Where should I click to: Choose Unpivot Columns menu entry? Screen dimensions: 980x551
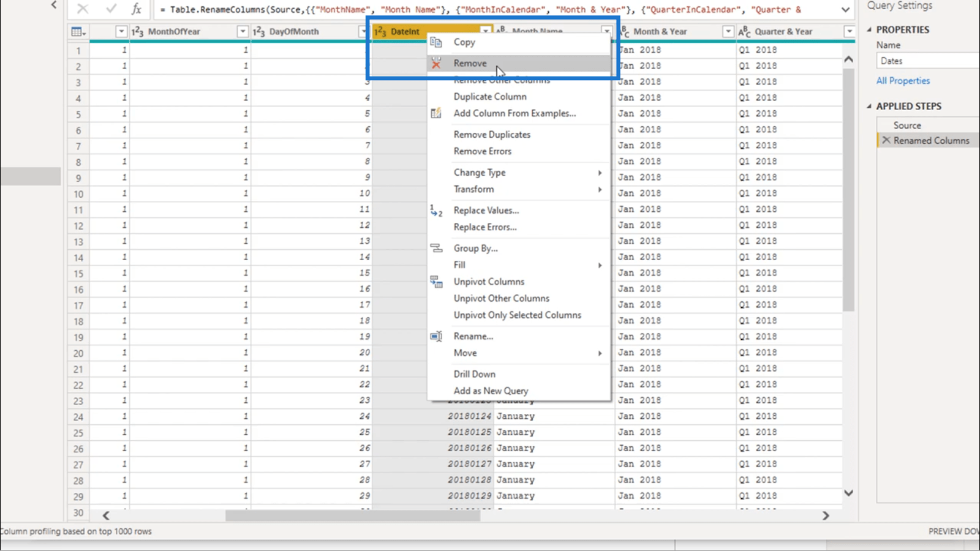tap(489, 282)
